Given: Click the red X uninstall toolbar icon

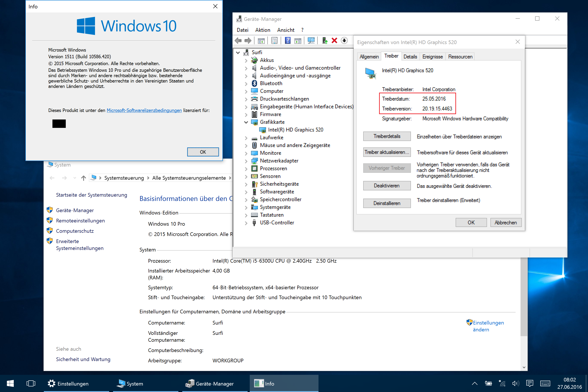Looking at the screenshot, I should click(334, 40).
